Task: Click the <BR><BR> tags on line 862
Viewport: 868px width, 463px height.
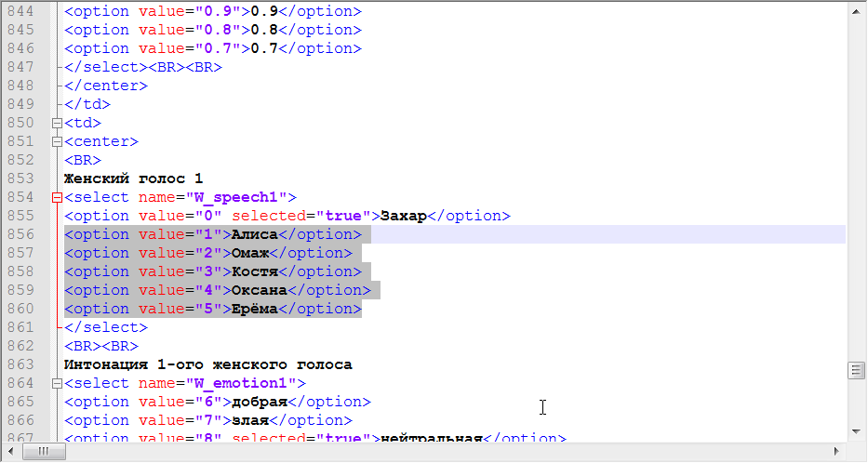Action: coord(101,346)
